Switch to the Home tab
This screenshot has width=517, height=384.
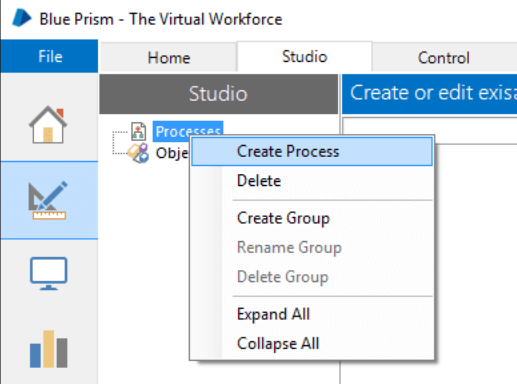click(169, 57)
